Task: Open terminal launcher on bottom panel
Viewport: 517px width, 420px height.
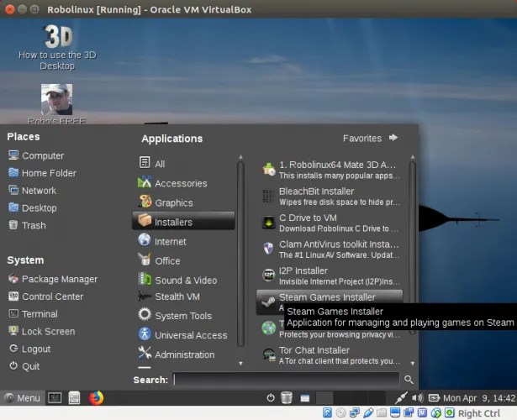Action: (55, 398)
